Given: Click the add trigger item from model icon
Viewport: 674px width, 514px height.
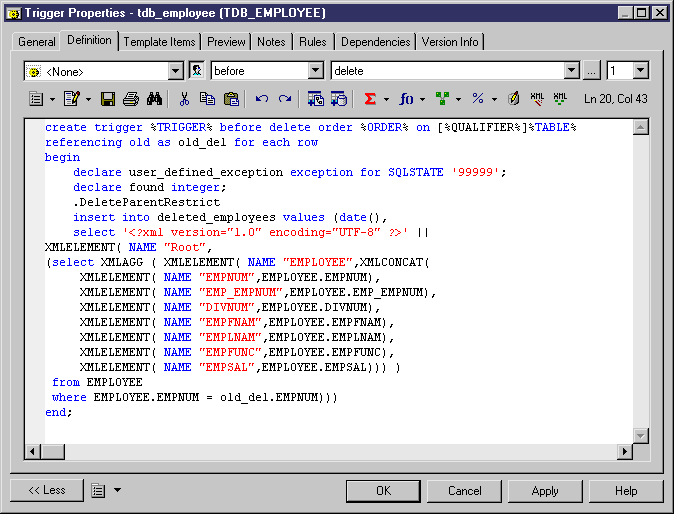Looking at the screenshot, I should click(316, 99).
